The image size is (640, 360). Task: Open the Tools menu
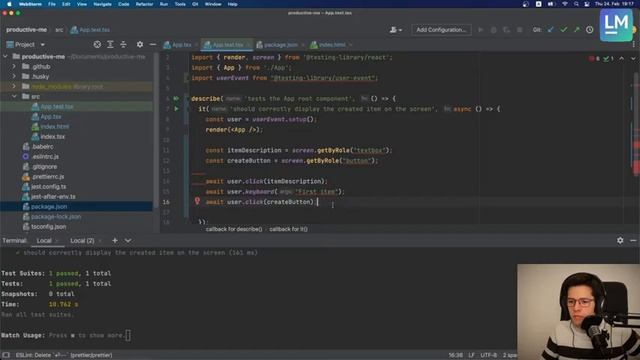coord(180,4)
